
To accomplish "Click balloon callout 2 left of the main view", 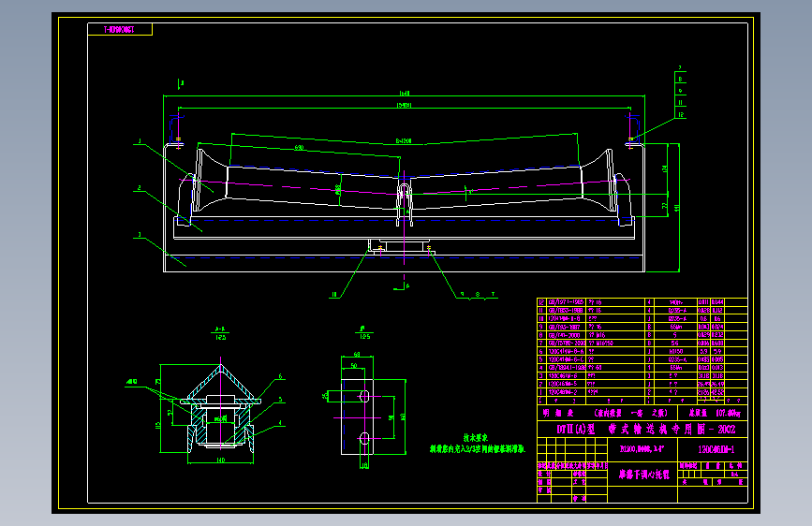I will click(140, 188).
